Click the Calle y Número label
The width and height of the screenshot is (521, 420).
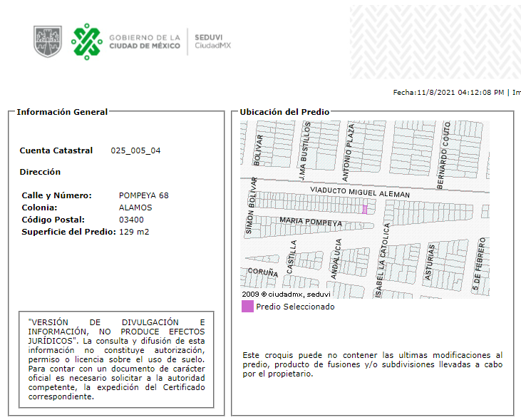56,195
